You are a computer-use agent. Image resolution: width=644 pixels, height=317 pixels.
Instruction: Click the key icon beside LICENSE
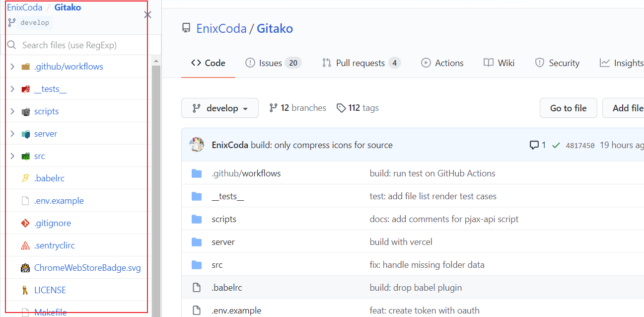tap(25, 290)
